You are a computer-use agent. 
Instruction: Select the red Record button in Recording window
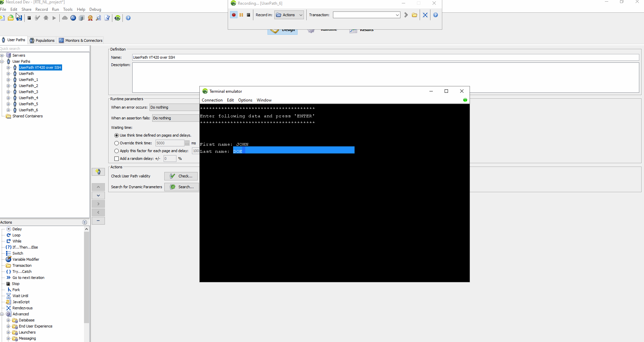pyautogui.click(x=233, y=15)
